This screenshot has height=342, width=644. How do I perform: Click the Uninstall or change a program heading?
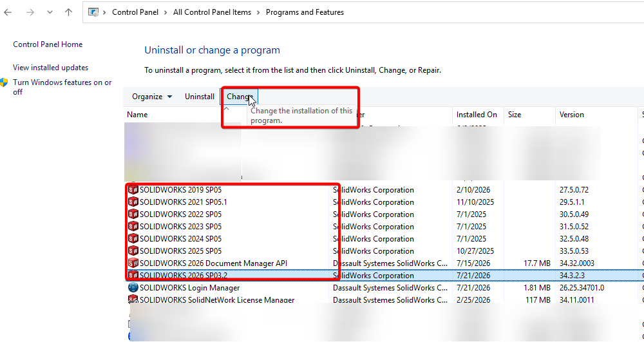(212, 50)
